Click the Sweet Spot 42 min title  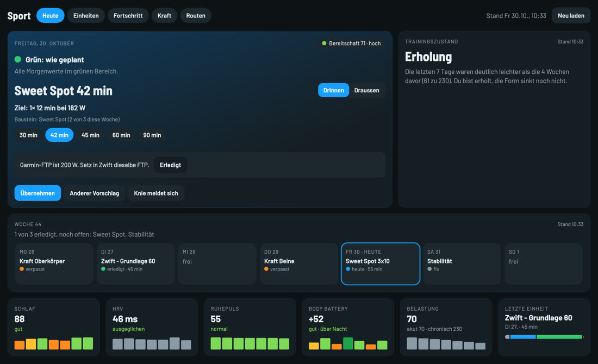(63, 91)
